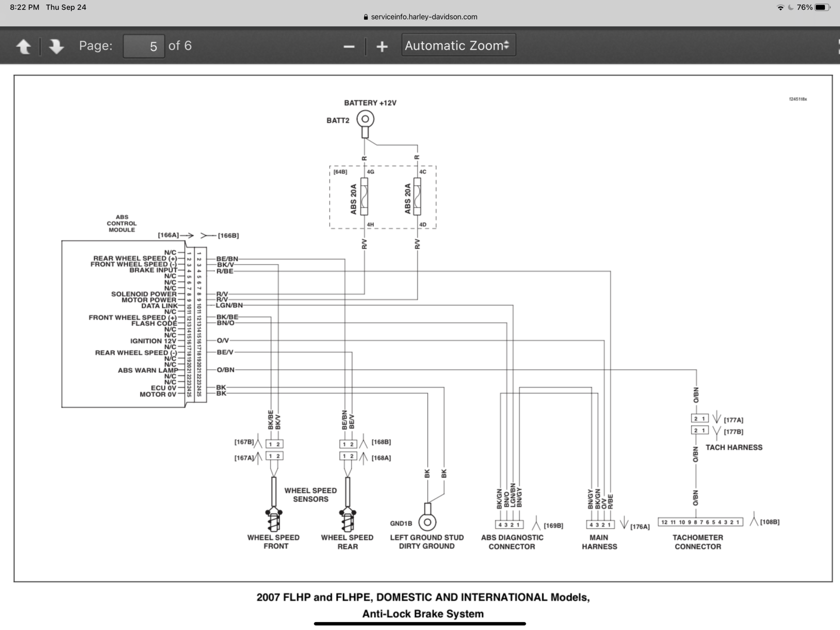
Task: Click the BATT2 ring terminal symbol
Action: tap(365, 119)
